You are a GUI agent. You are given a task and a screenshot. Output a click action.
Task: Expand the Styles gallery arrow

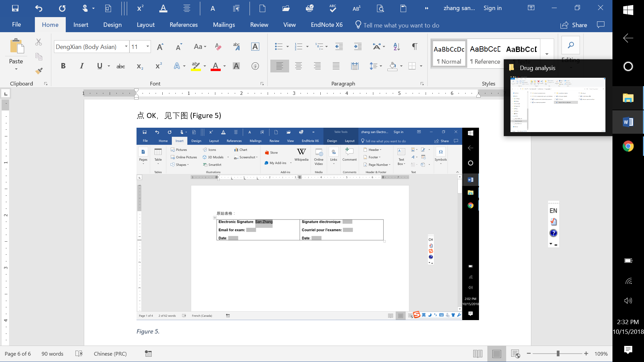point(547,54)
